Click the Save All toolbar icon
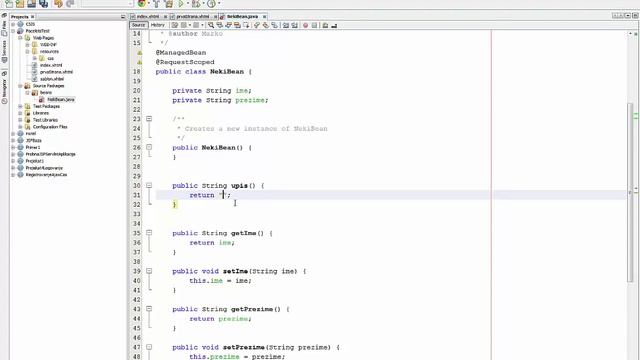The height and width of the screenshot is (360, 640). [x=43, y=3]
